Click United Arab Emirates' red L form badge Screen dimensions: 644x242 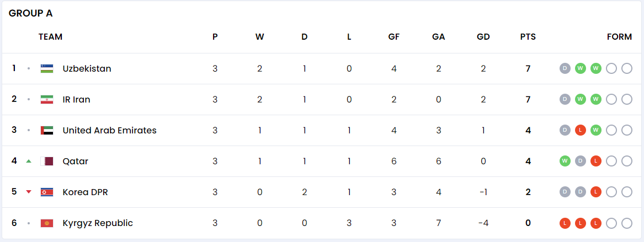point(581,130)
